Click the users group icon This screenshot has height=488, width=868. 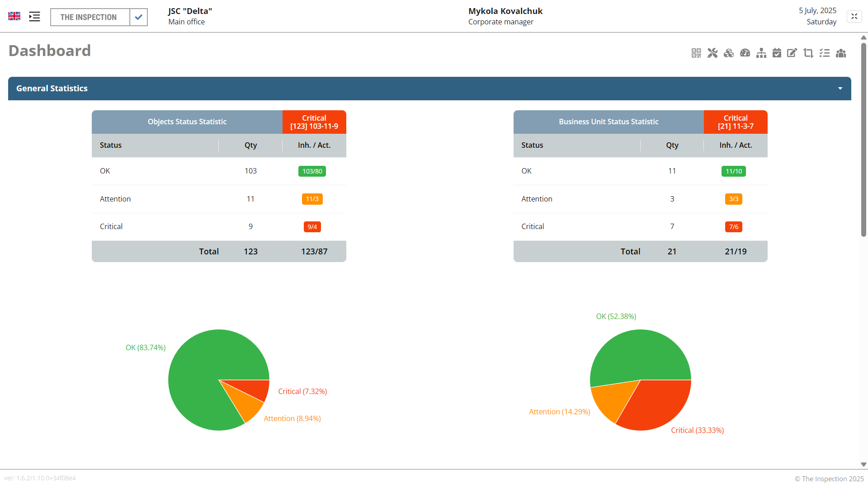click(x=840, y=53)
